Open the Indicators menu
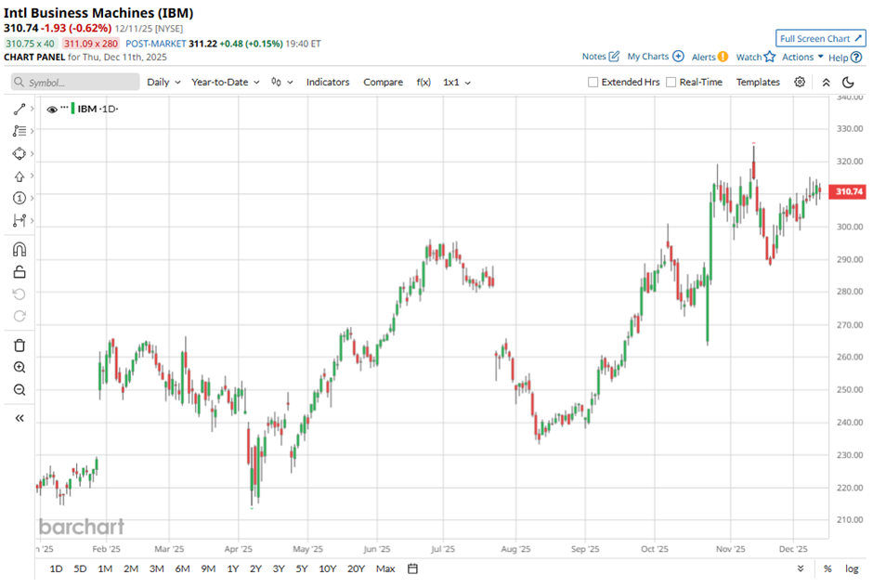 (x=328, y=82)
